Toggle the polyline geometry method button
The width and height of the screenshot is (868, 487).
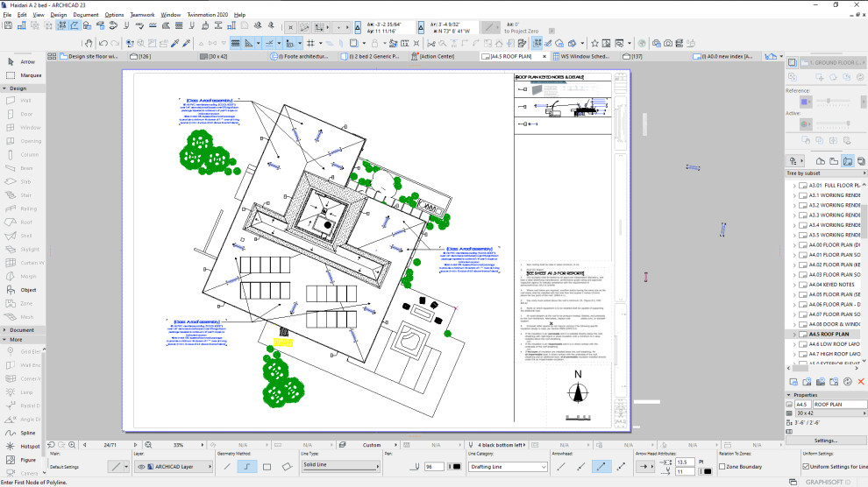pyautogui.click(x=247, y=467)
